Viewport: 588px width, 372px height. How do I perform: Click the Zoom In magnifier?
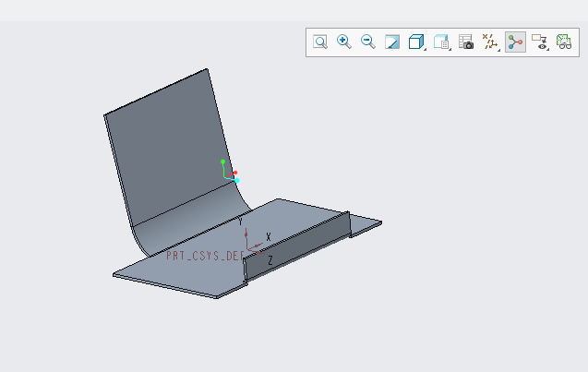(x=344, y=42)
